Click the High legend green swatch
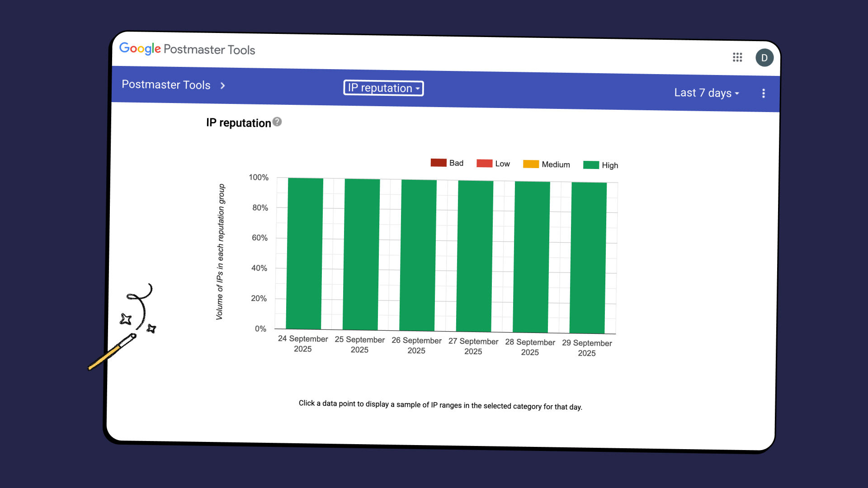 [591, 165]
